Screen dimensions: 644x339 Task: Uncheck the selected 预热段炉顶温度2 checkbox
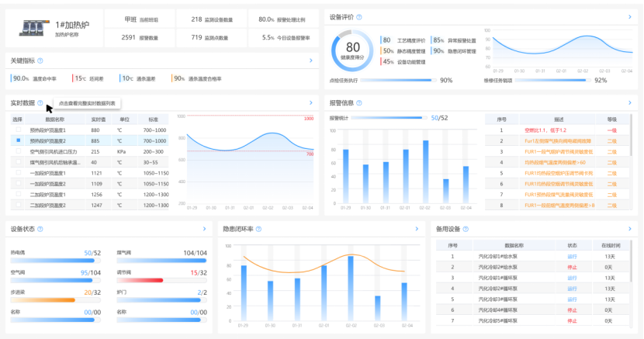[x=17, y=141]
